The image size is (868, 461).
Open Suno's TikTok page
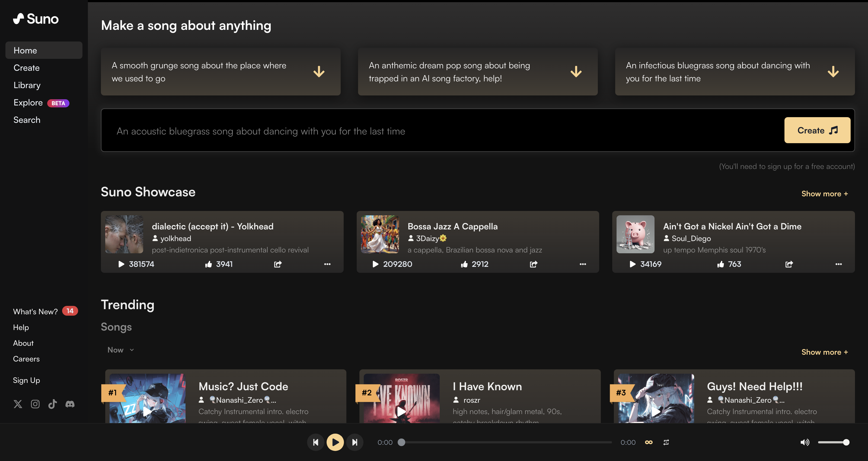[53, 404]
